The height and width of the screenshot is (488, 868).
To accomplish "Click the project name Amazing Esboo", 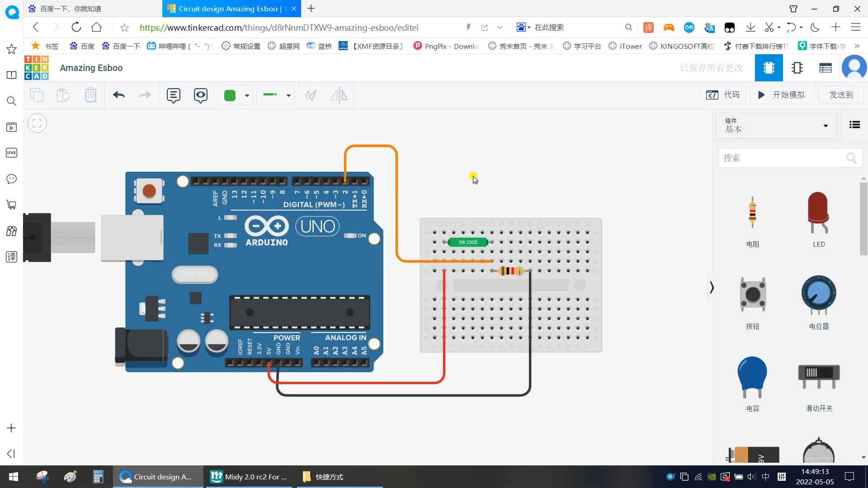I will [x=91, y=68].
